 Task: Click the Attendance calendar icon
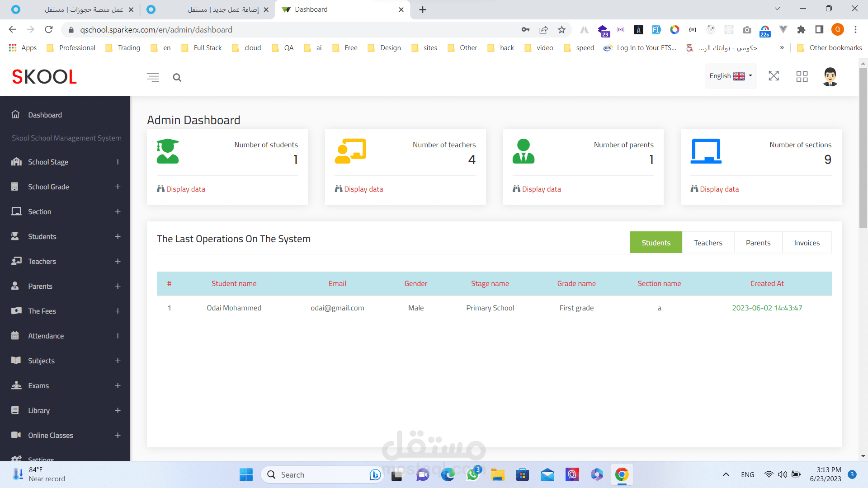pyautogui.click(x=15, y=336)
